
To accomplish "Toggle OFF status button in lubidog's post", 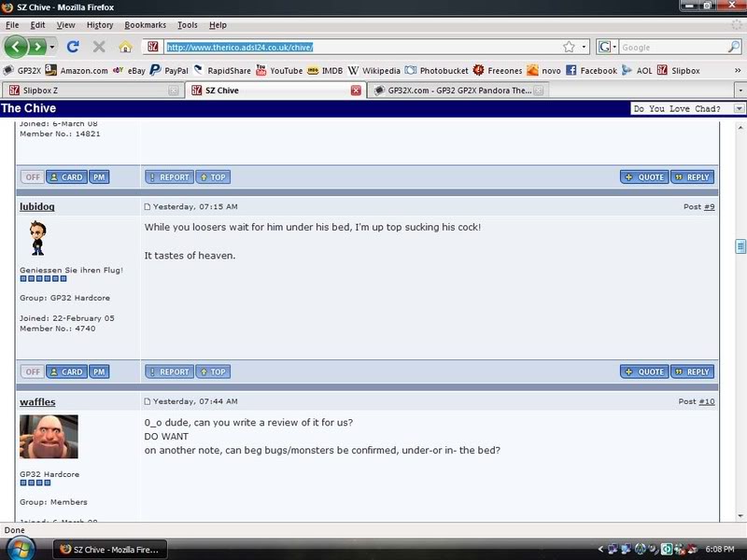I will (33, 371).
